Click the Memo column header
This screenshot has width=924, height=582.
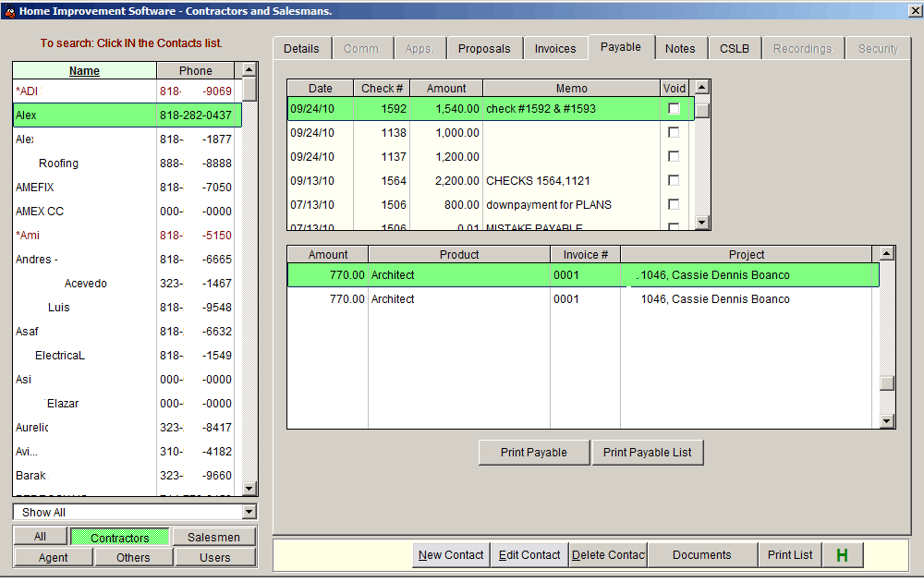(572, 89)
